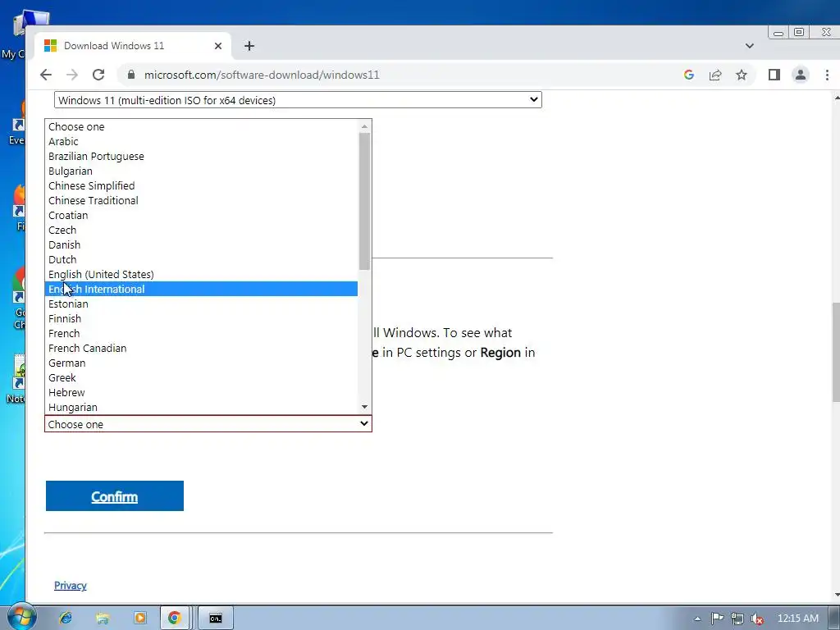Click the page vertical scrollbar thumb
Screen dimensions: 840x630
[836, 352]
